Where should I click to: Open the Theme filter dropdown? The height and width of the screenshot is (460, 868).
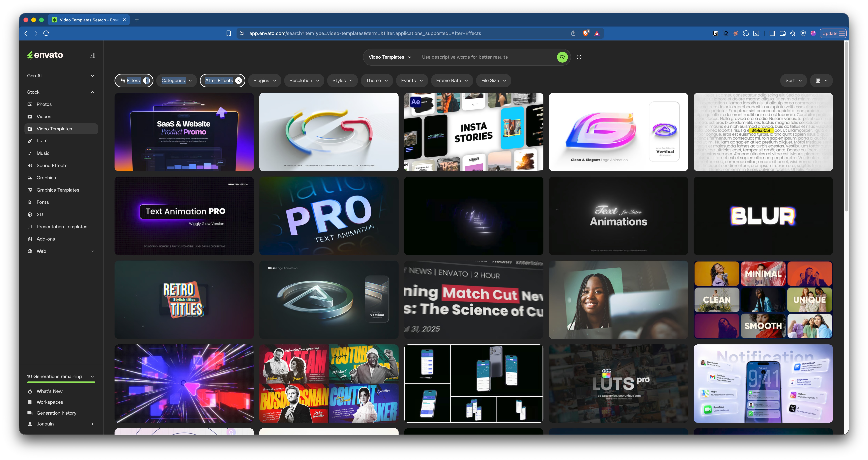pos(377,81)
